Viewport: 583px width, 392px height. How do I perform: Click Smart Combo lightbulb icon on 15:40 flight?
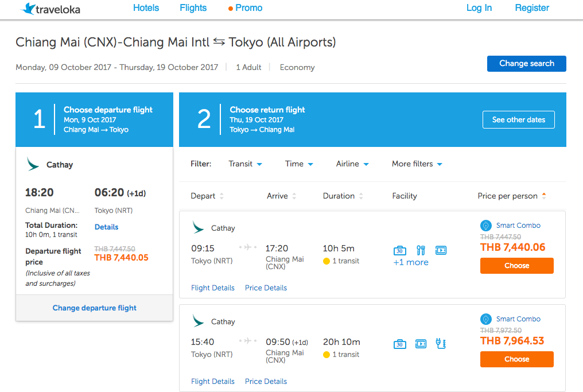tap(485, 319)
